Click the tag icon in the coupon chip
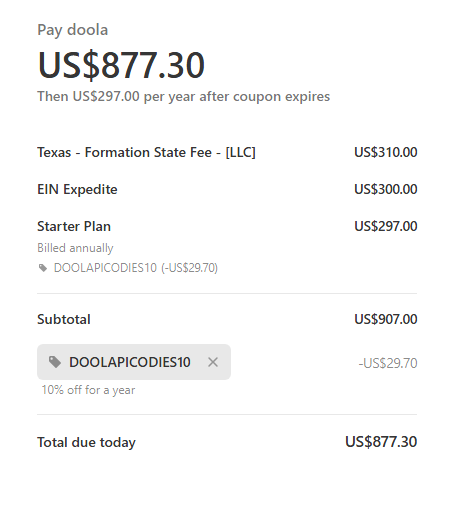Screen dimensions: 454x529 [55, 362]
